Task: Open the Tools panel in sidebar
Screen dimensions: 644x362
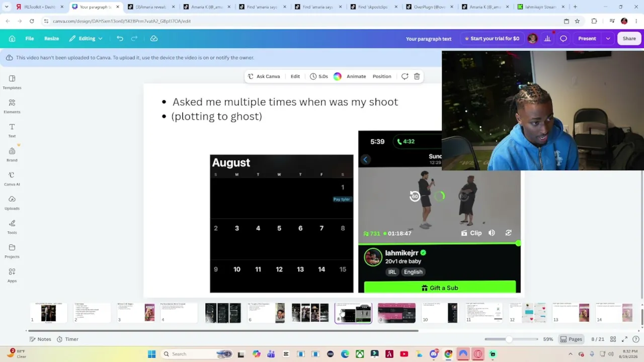Action: pos(12,227)
